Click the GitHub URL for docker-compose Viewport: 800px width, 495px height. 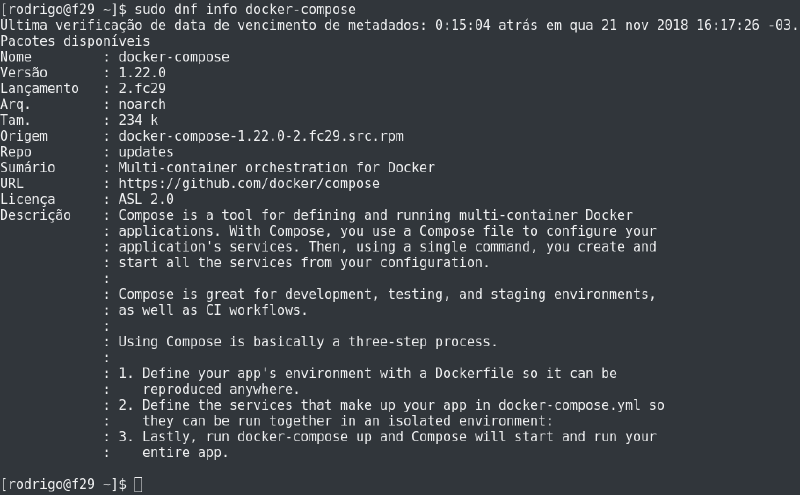(249, 183)
